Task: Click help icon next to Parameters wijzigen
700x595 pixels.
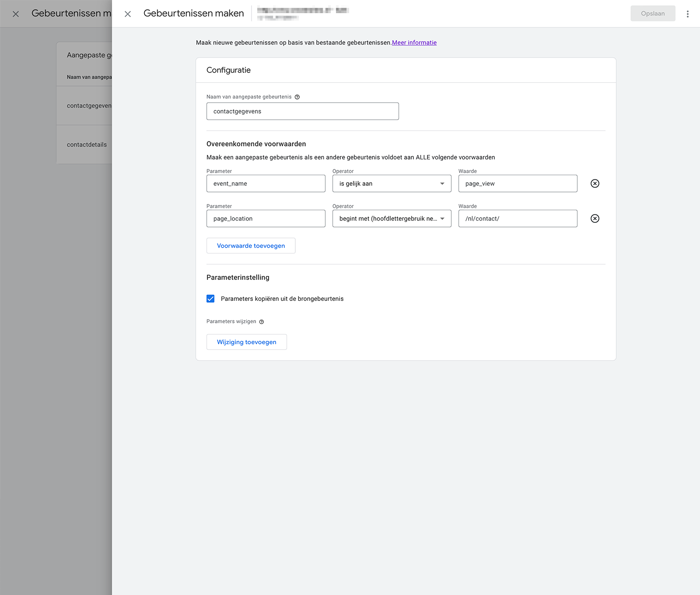Action: [x=262, y=322]
